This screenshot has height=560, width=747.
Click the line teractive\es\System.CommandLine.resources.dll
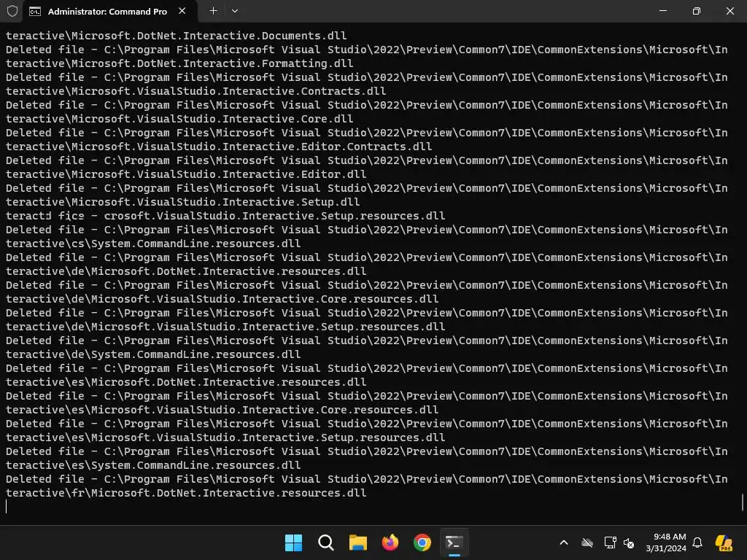point(153,465)
